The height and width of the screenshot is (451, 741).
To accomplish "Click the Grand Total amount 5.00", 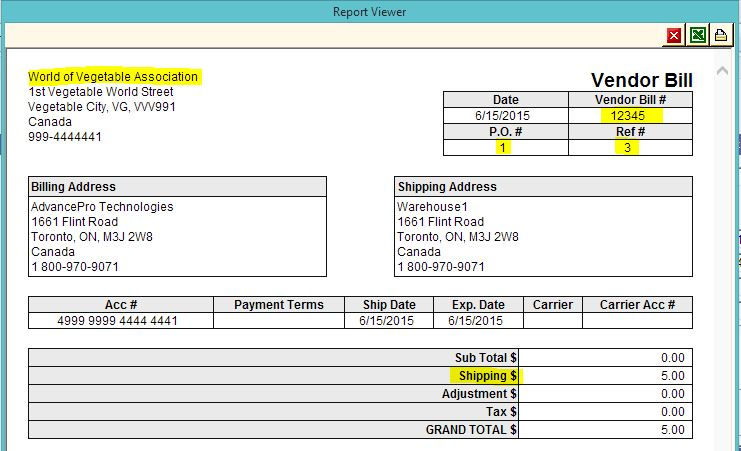I will click(x=672, y=430).
